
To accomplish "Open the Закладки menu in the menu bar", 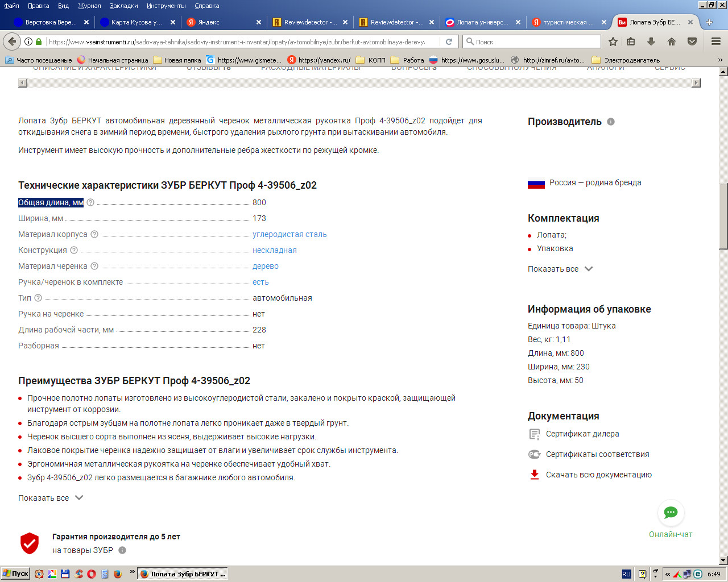I will tap(123, 6).
